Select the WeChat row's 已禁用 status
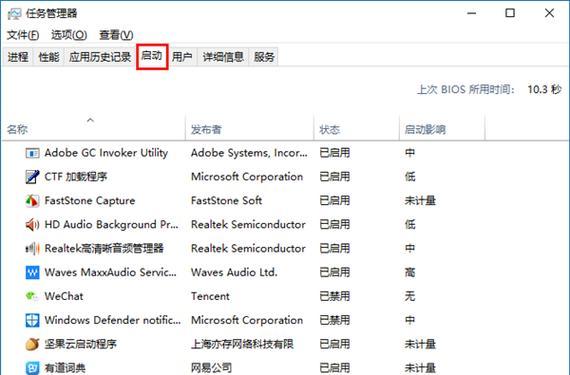570x375 pixels. [334, 296]
